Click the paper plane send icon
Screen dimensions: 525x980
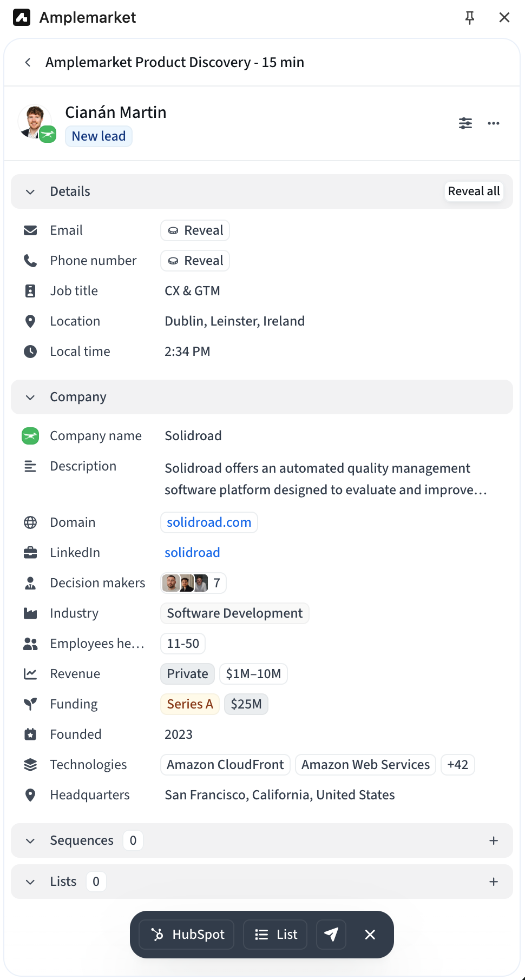tap(331, 935)
